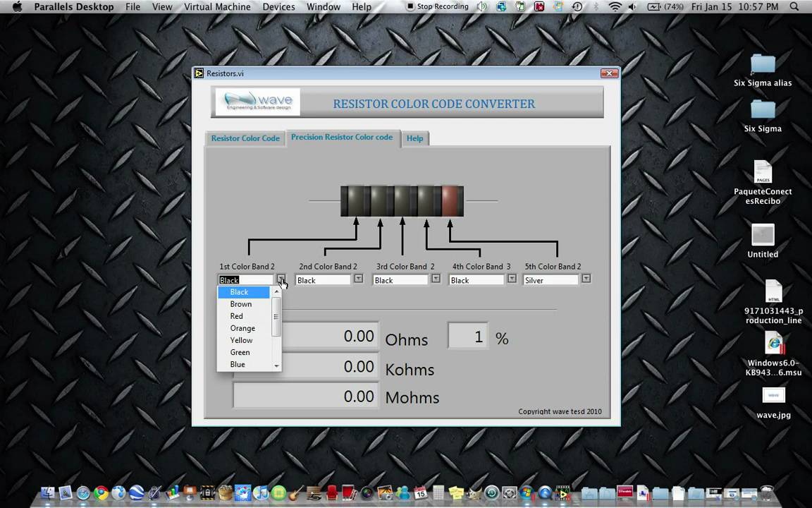The width and height of the screenshot is (812, 508).
Task: Click the Time Machine icon in menu bar
Action: (x=577, y=7)
